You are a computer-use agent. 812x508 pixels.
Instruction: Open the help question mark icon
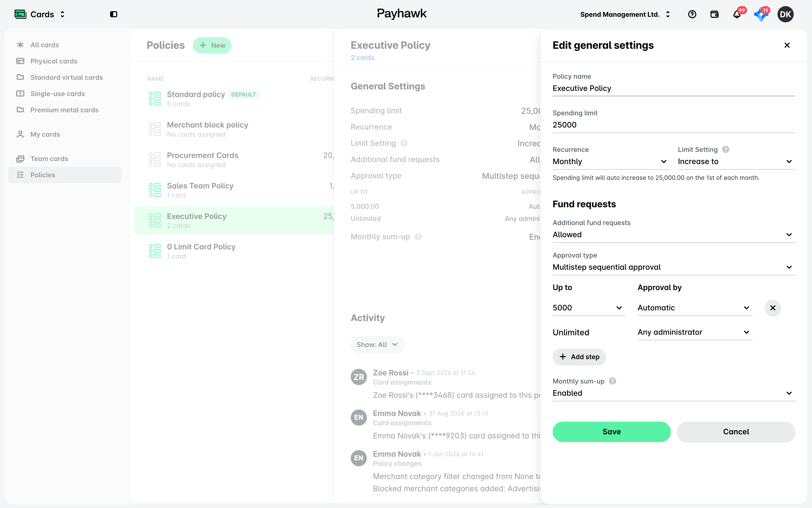coord(692,14)
